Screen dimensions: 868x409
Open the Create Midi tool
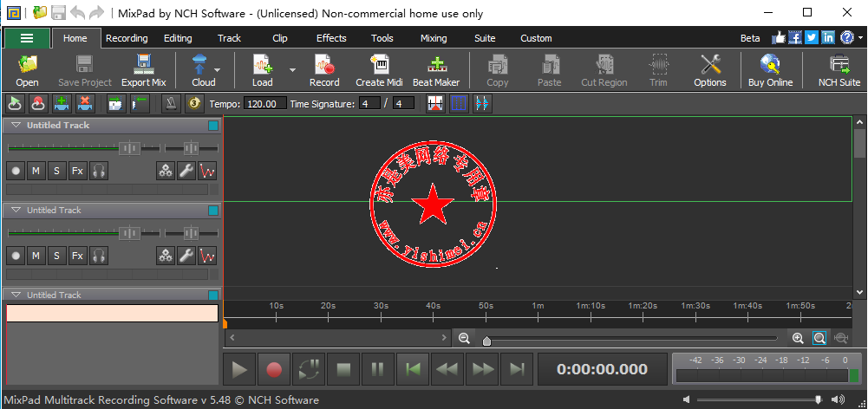379,71
